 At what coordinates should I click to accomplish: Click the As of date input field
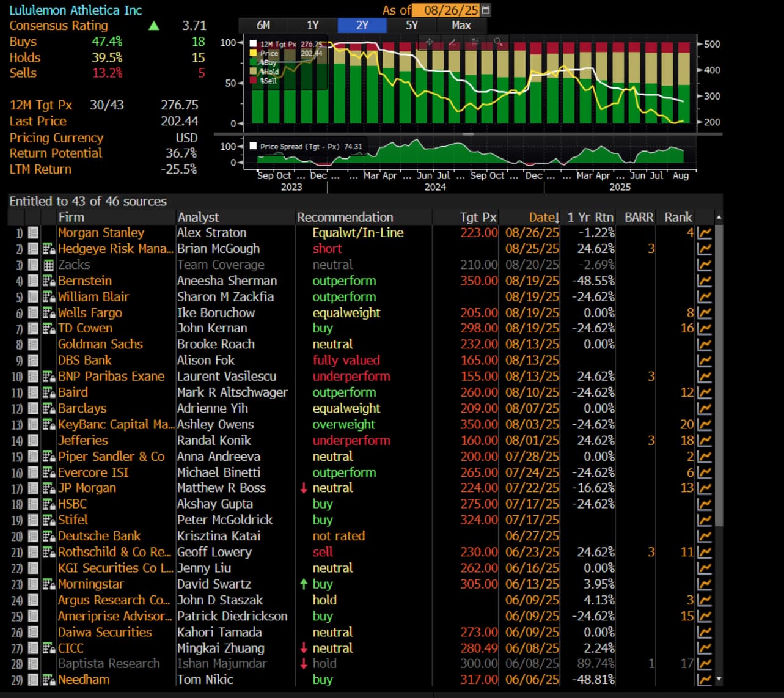[446, 10]
